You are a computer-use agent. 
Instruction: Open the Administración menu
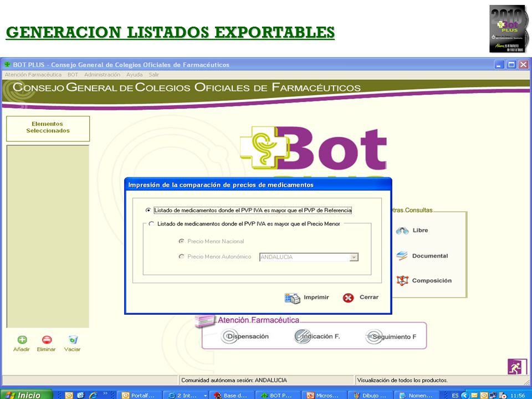click(x=102, y=75)
